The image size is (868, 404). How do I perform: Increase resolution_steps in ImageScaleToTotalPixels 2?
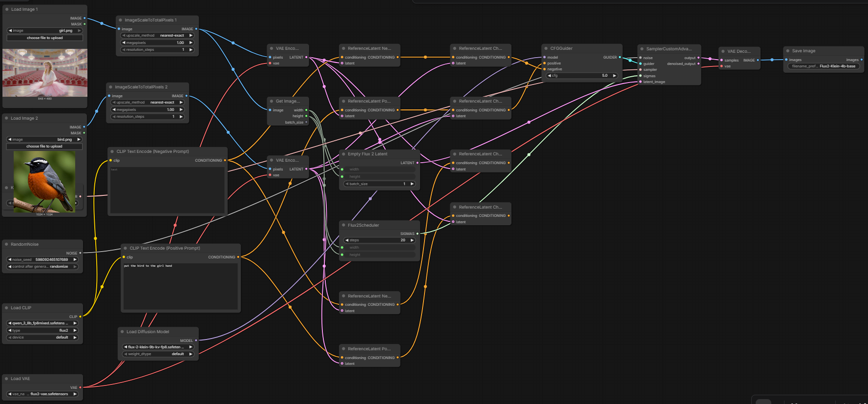pos(181,117)
